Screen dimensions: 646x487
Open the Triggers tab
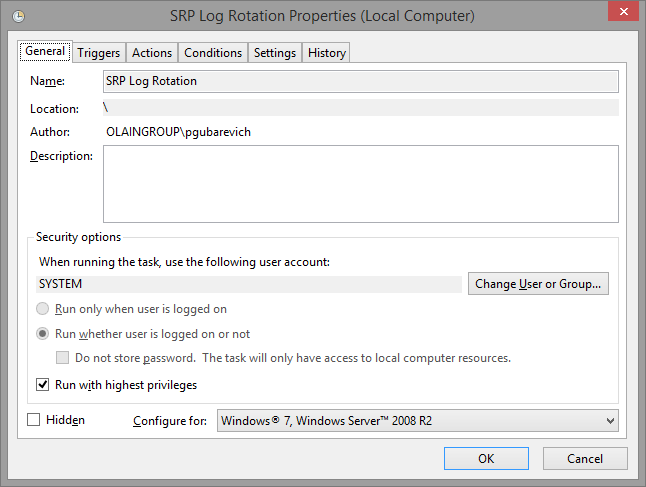pos(99,53)
